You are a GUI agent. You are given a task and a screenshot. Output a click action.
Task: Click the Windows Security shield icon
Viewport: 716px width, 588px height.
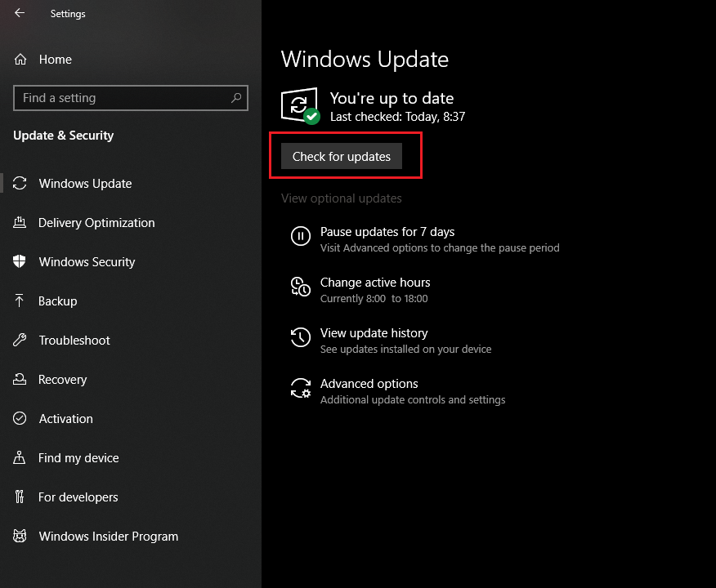(19, 262)
